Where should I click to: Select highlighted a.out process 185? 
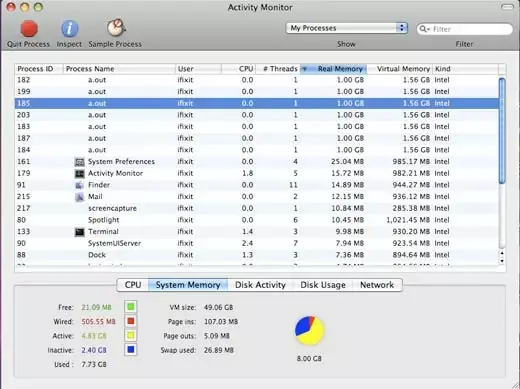pos(257,103)
